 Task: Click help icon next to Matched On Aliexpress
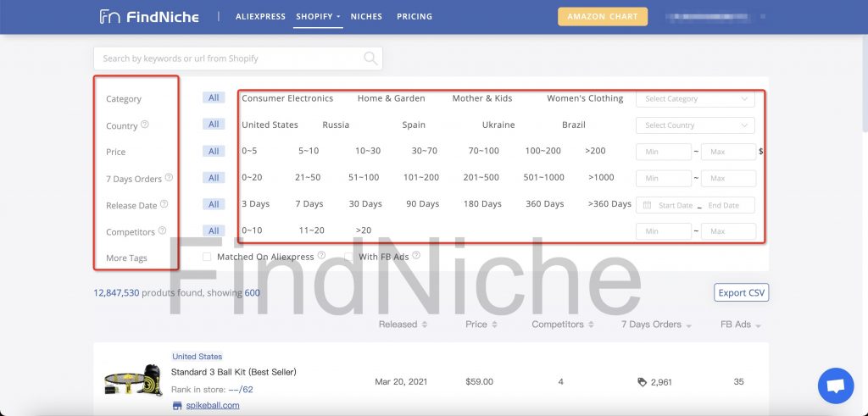coord(321,256)
